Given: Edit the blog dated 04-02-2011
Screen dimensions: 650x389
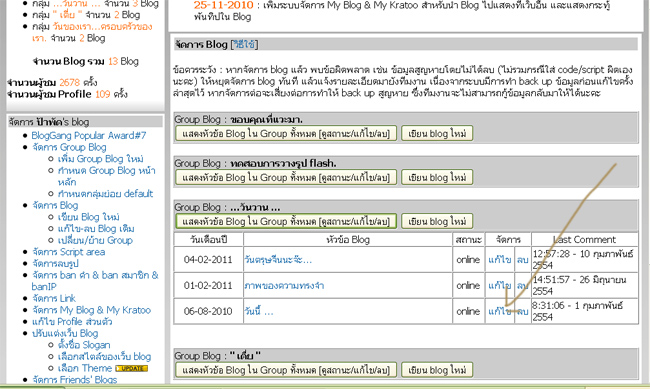Looking at the screenshot, I should (x=500, y=260).
